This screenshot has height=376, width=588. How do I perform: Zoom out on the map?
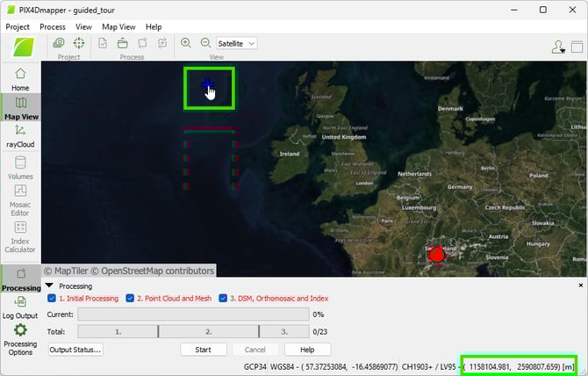pos(206,43)
